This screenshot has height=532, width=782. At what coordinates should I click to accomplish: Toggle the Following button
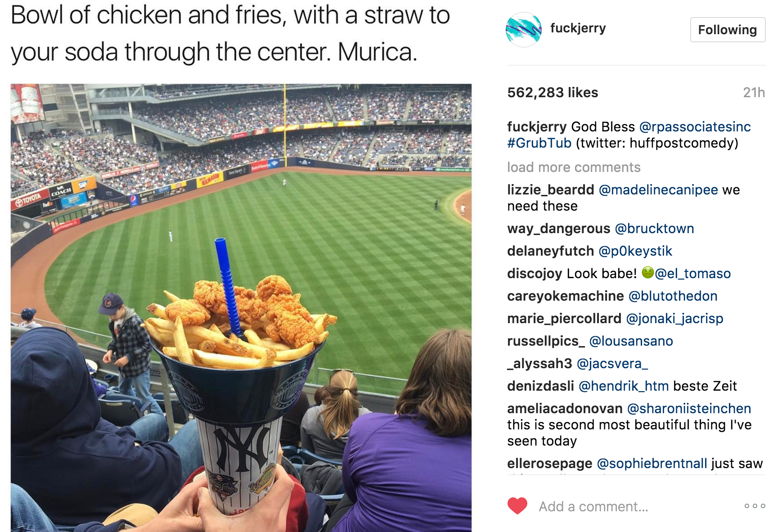[x=727, y=30]
